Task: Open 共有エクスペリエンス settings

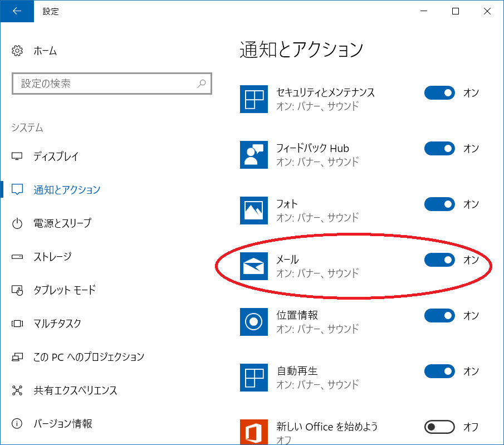Action: (x=75, y=390)
